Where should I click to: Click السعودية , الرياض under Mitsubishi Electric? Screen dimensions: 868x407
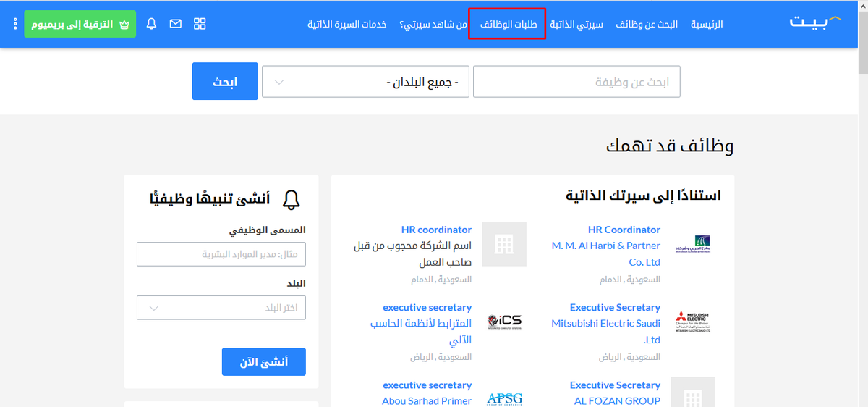tap(630, 357)
